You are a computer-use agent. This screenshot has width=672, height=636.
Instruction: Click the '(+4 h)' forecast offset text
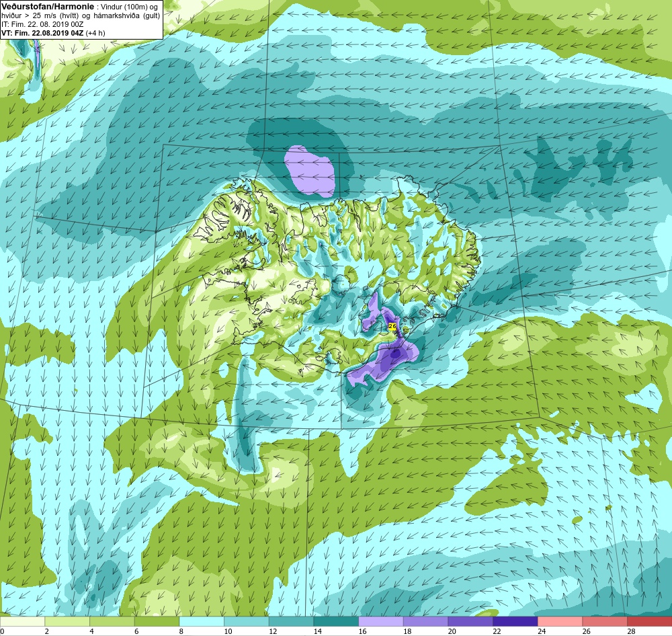95,33
